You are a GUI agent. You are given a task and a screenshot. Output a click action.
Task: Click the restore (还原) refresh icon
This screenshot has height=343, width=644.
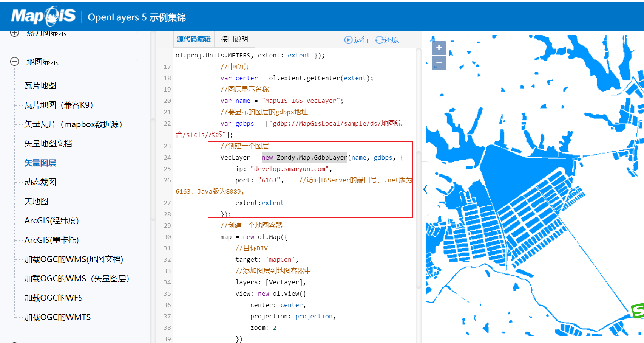tap(379, 40)
